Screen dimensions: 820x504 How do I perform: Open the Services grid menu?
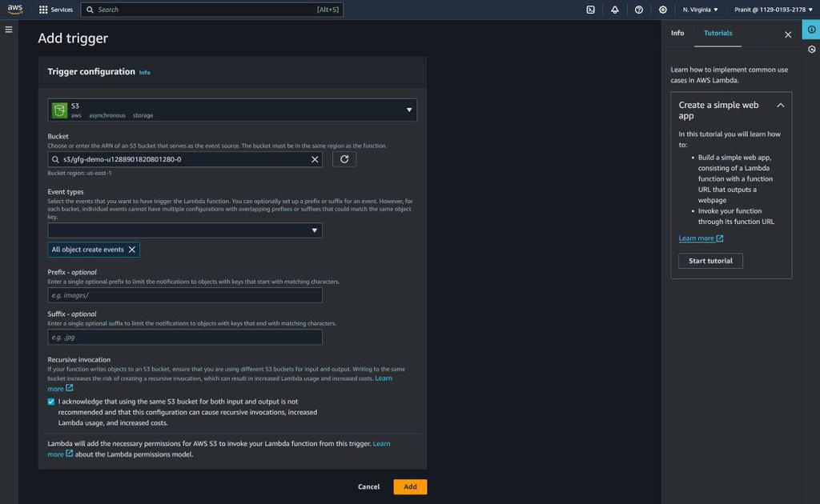(56, 10)
